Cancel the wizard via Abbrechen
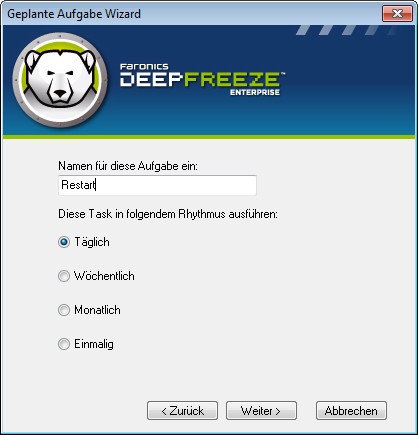 351,411
